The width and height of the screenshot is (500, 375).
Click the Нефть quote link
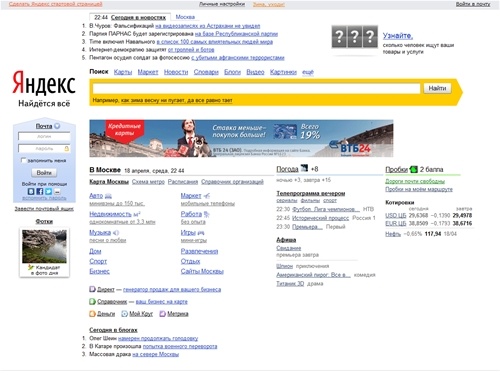click(x=393, y=234)
